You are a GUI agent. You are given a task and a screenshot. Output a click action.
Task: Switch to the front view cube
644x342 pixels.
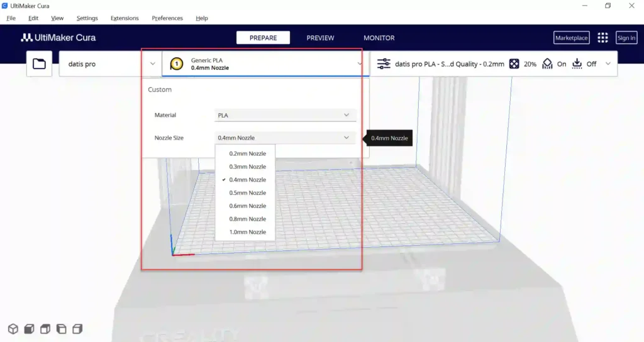tap(29, 329)
